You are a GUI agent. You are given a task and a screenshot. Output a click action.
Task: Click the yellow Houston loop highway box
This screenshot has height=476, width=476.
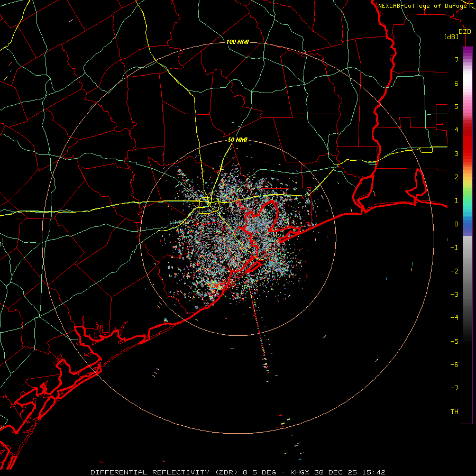point(209,206)
